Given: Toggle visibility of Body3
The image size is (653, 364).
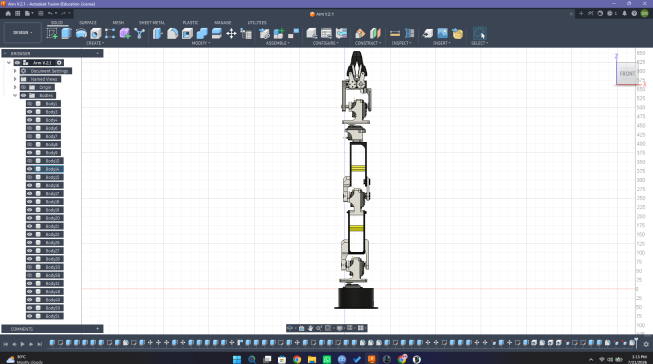Looking at the screenshot, I should pos(30,112).
